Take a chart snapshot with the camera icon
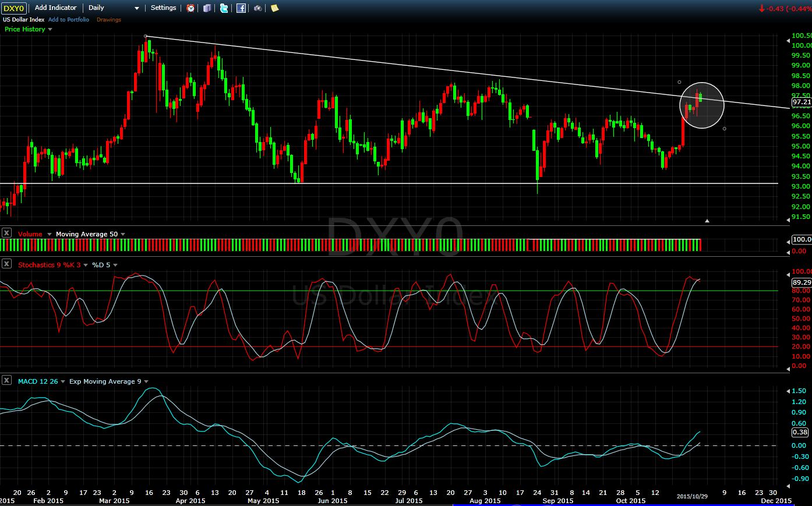Image resolution: width=812 pixels, height=506 pixels. (x=258, y=8)
